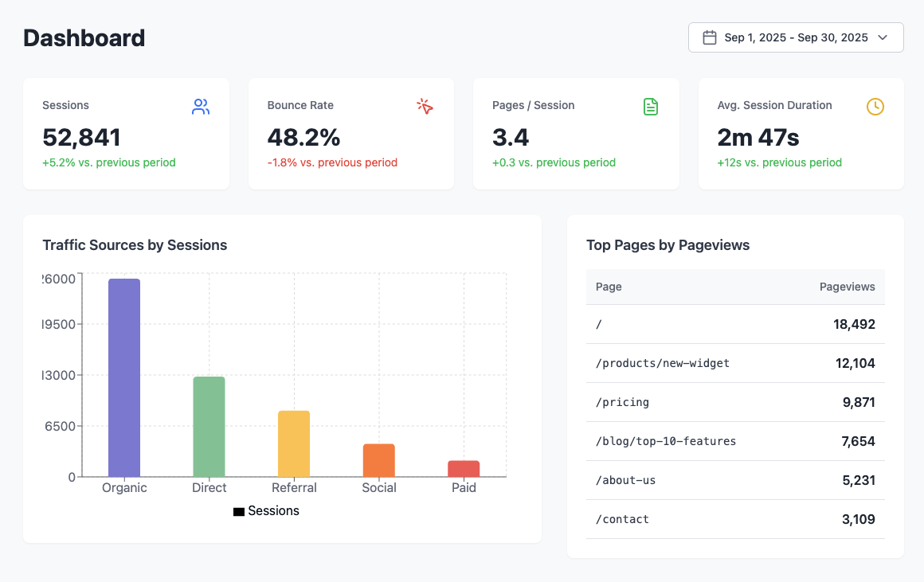Click the Pages / Session document icon
Screen dimensions: 924x582
point(651,106)
